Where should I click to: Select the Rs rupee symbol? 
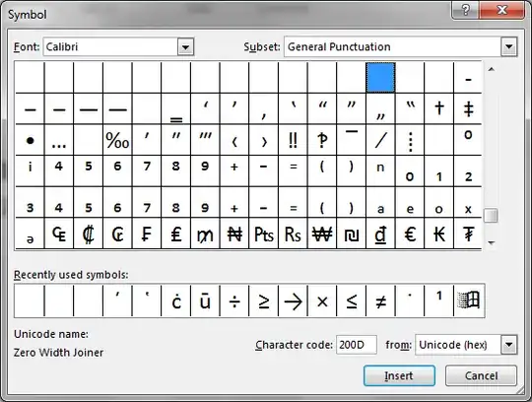click(293, 234)
